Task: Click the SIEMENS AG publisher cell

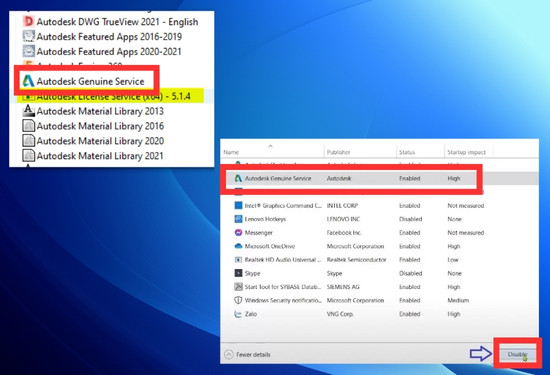Action: point(343,287)
